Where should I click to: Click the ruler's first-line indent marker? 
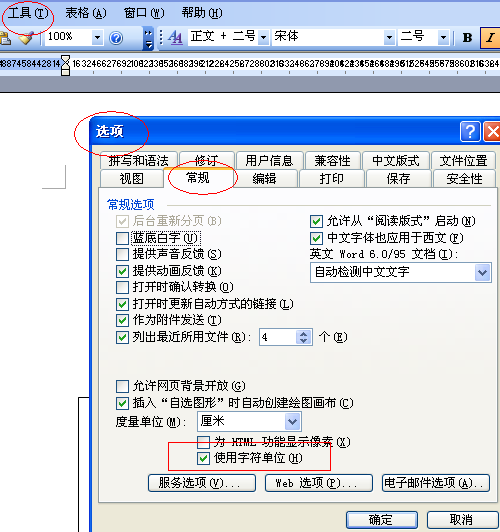(x=65, y=60)
